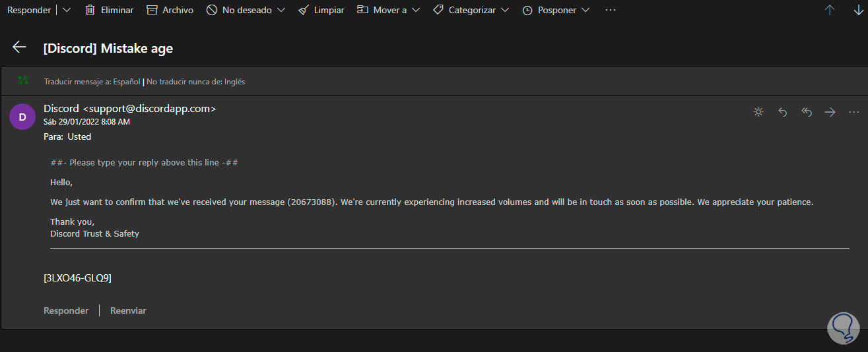Open the toolbar overflow ellipsis menu
This screenshot has height=352, width=868.
click(x=610, y=10)
